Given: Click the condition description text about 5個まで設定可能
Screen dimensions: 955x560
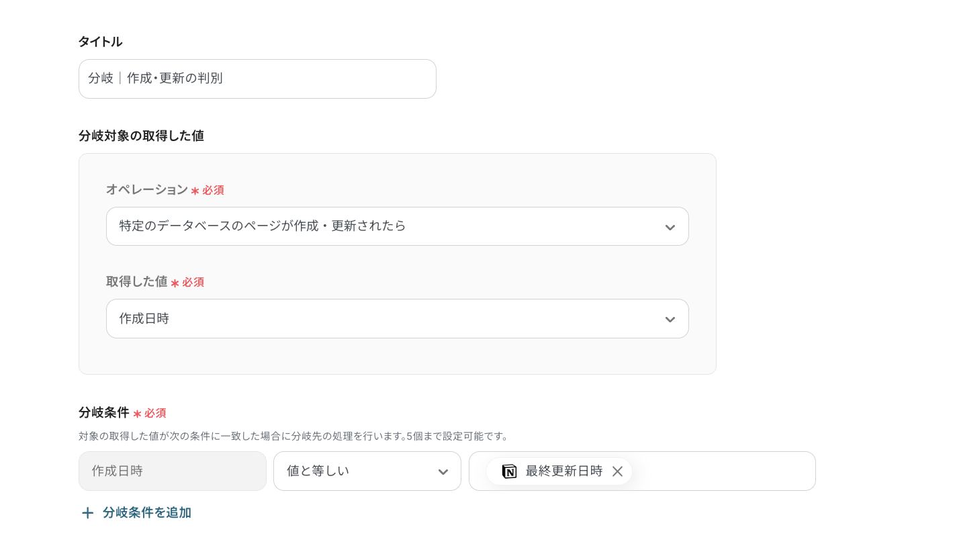Looking at the screenshot, I should pos(295,436).
